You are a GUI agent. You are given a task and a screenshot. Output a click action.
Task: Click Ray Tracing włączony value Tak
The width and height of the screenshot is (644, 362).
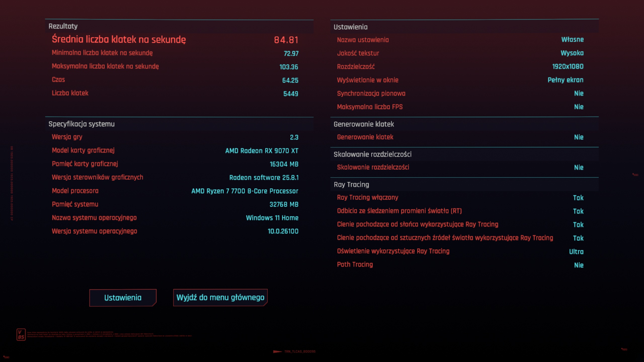point(578,198)
